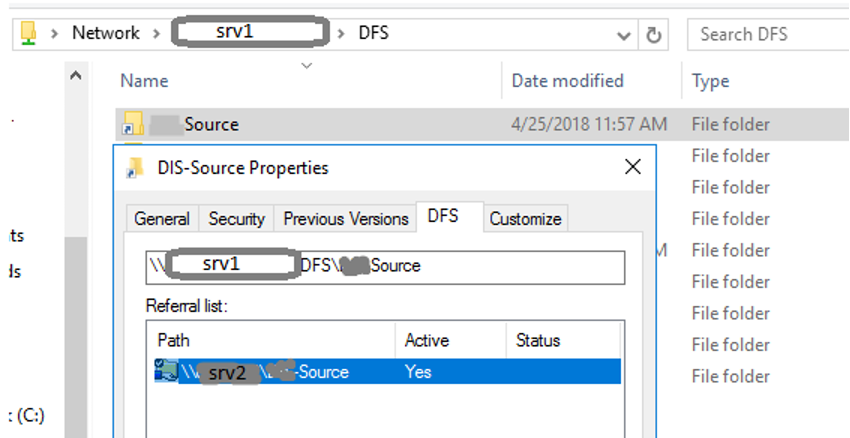Open the Customize tab
The width and height of the screenshot is (850, 438).
[x=526, y=219]
